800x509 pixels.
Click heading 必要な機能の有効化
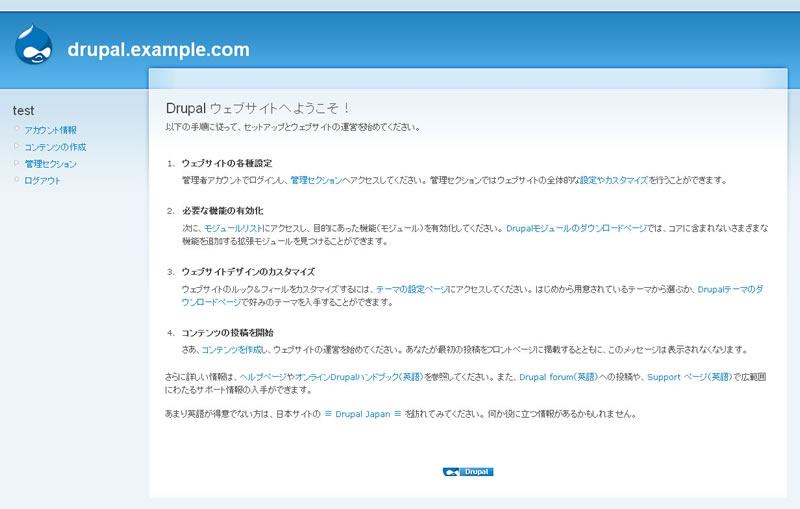[x=223, y=211]
